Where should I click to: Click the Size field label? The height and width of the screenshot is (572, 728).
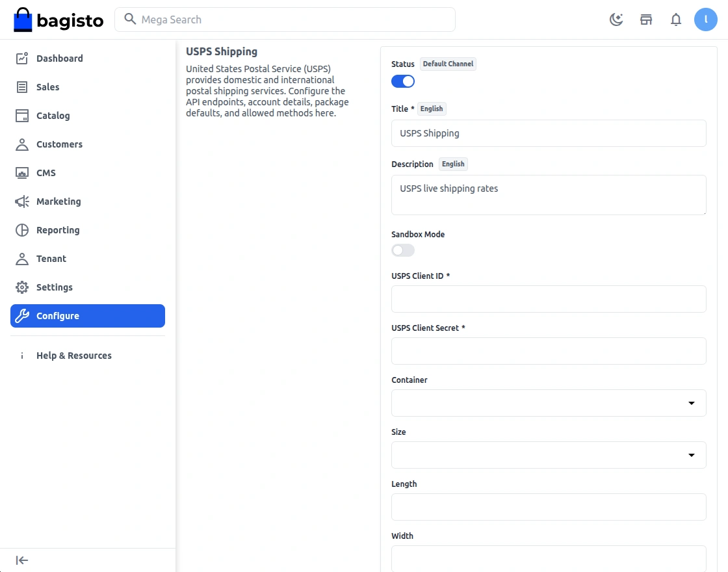[x=398, y=432]
